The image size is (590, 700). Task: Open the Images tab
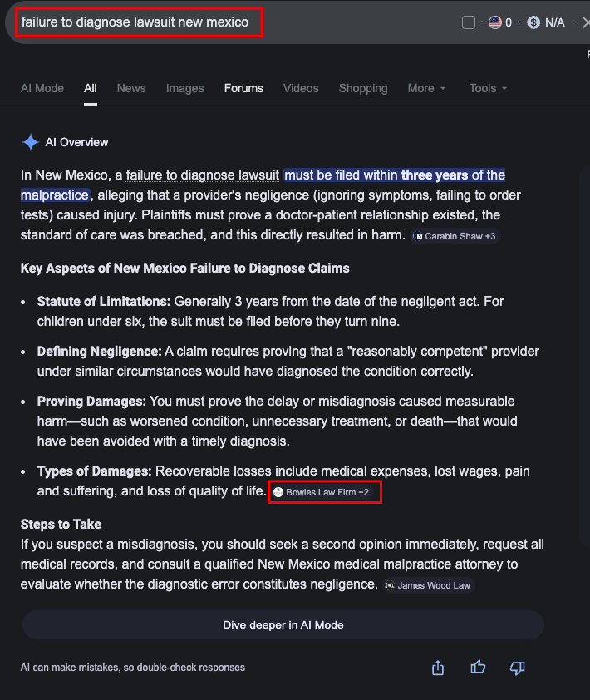coord(184,88)
